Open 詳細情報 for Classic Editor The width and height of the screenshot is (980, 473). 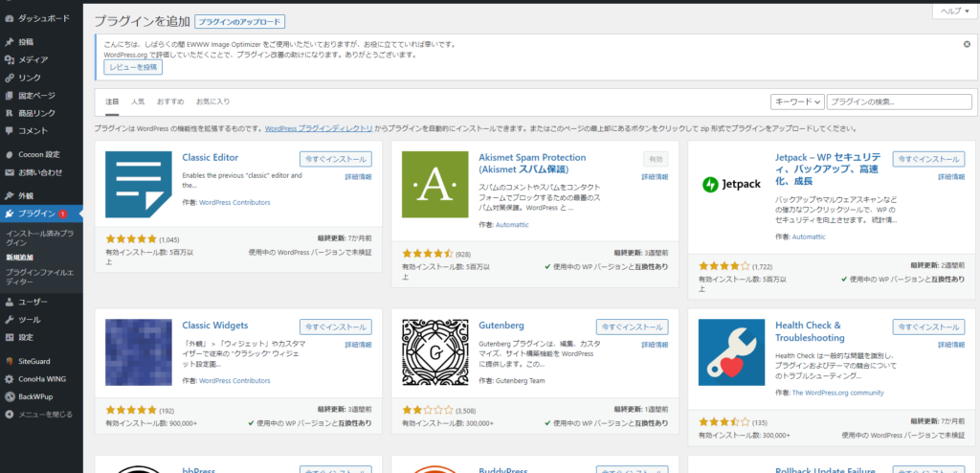358,177
